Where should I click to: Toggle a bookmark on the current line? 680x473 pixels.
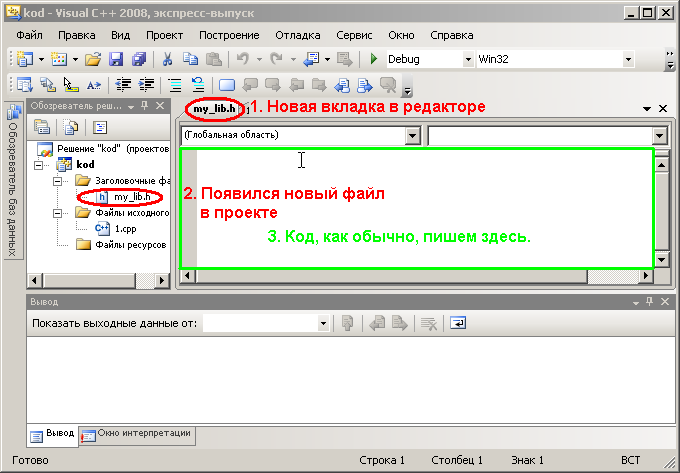coord(227,85)
